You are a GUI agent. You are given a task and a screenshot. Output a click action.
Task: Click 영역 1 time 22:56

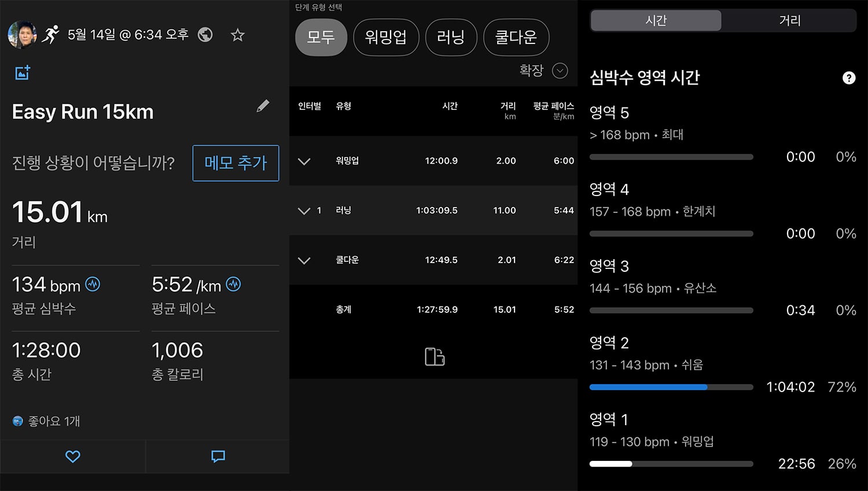[x=796, y=464]
